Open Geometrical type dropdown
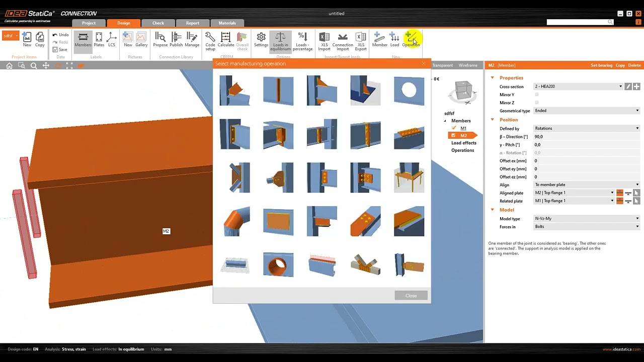This screenshot has height=362, width=644. (587, 111)
